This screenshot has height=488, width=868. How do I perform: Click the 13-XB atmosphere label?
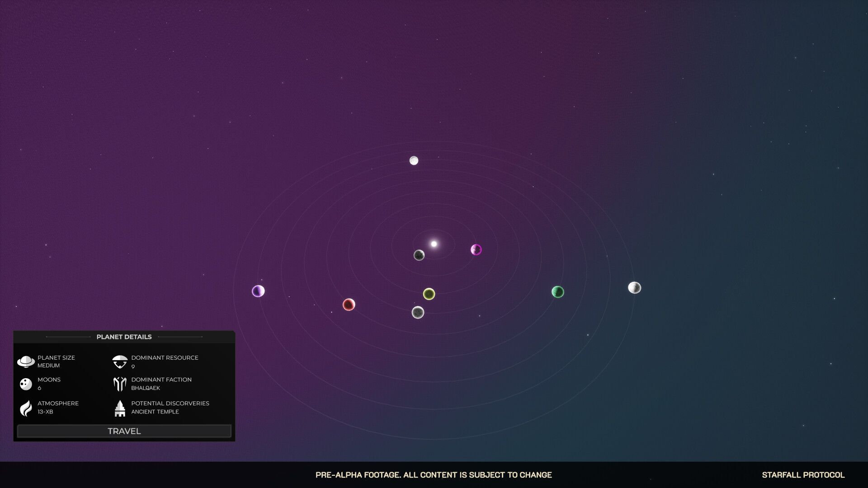[x=45, y=412]
